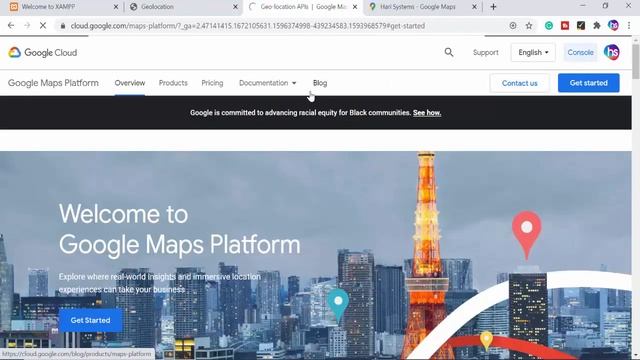Click the Google account avatar on page
Image resolution: width=640 pixels, height=360 pixels.
click(611, 52)
